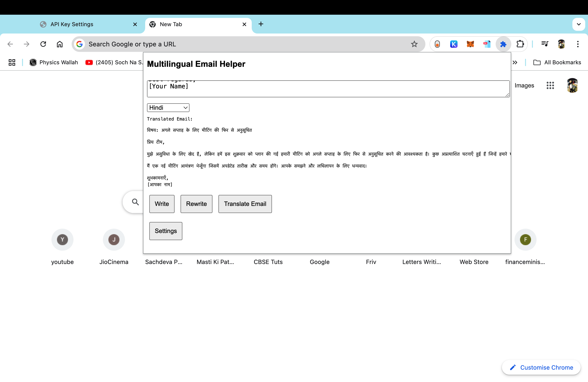Image resolution: width=588 pixels, height=382 pixels.
Task: Bookmark this tab with star icon
Action: coord(414,44)
